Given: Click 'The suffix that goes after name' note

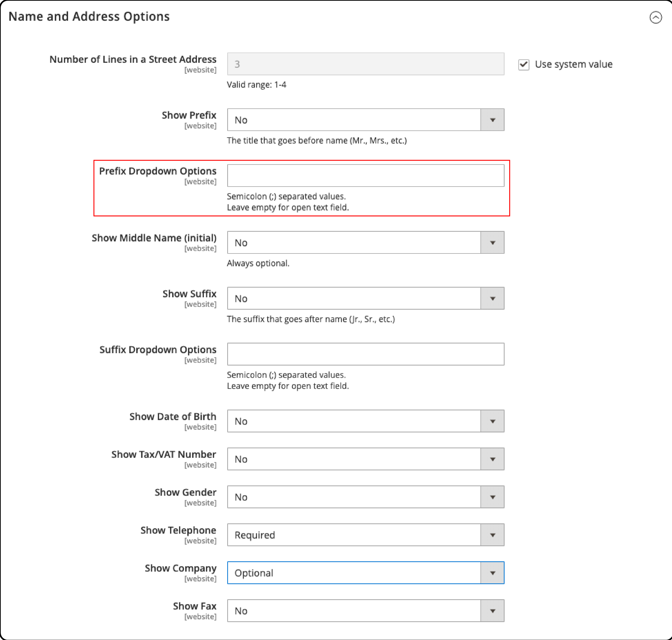Looking at the screenshot, I should 311,319.
